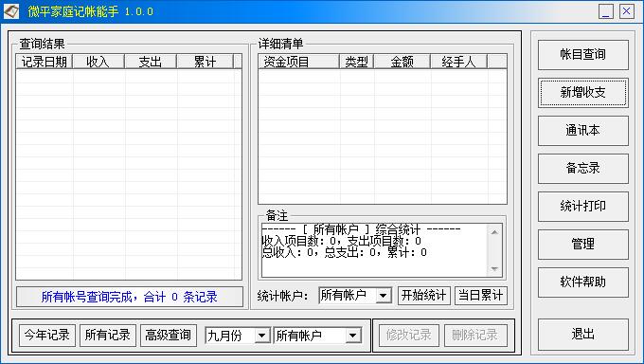
Task: Expand the 统计帐户 account dropdown
Action: coord(383,296)
